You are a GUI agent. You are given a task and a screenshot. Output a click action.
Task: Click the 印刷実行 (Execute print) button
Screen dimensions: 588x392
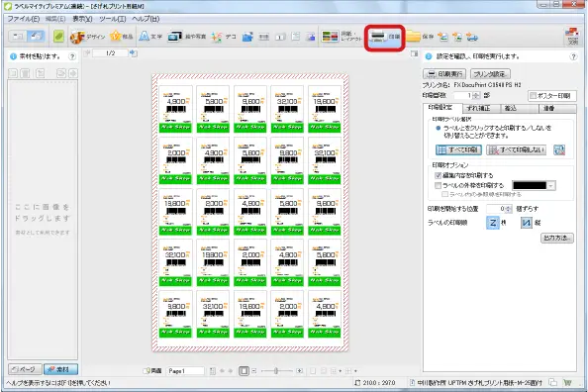pos(444,74)
